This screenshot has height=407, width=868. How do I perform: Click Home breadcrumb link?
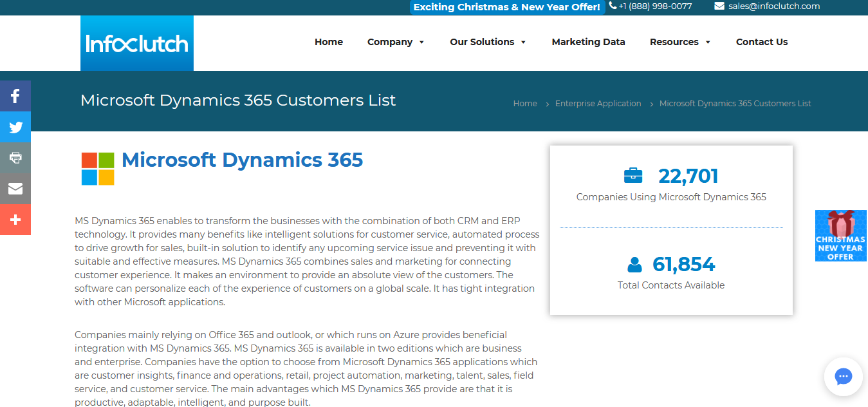coord(525,103)
